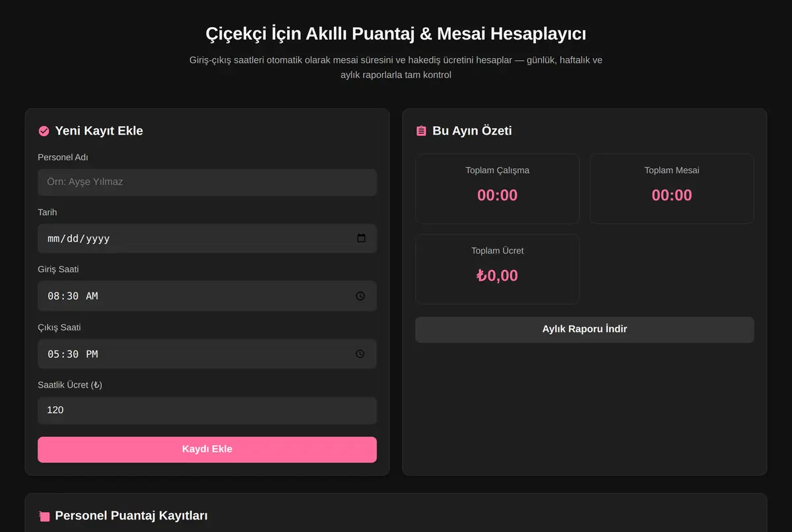Click the Personel Puantaj Kayıtları heading
This screenshot has height=532, width=792.
point(131,515)
